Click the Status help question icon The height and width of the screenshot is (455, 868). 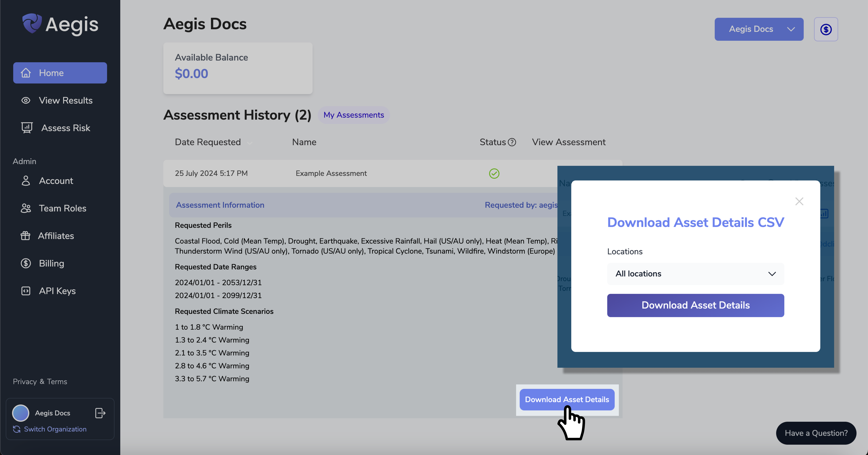point(512,142)
